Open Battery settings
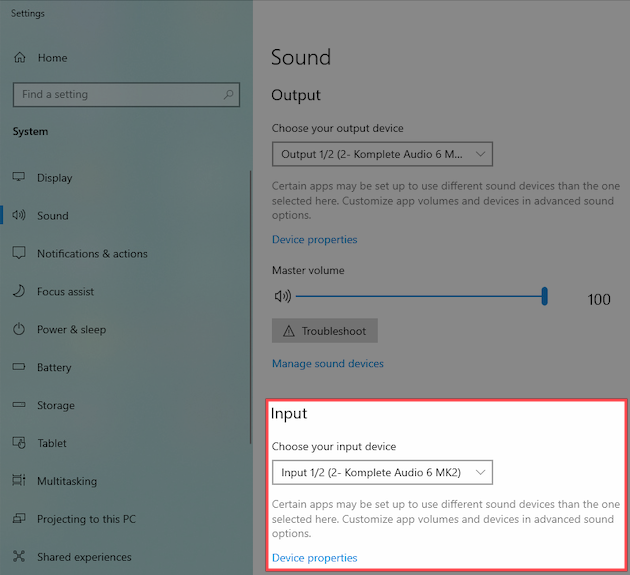Image resolution: width=630 pixels, height=575 pixels. coord(54,367)
